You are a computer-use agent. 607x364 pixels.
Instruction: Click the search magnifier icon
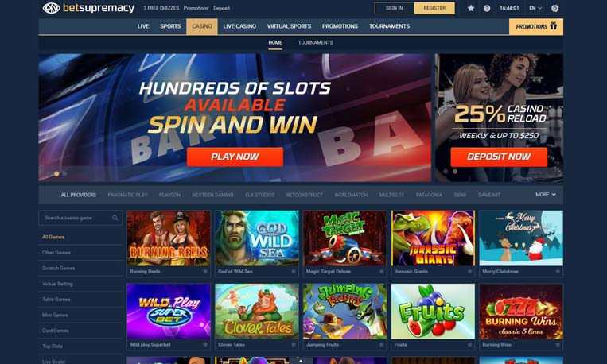tap(115, 218)
